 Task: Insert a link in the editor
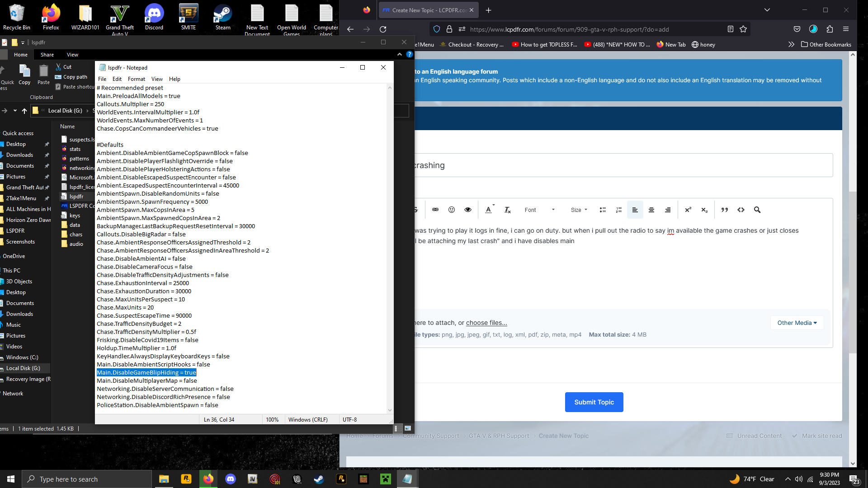pyautogui.click(x=435, y=210)
